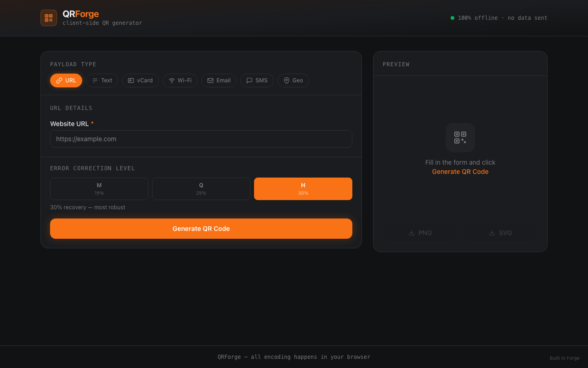Click the QR placeholder icon in Preview

tap(460, 138)
